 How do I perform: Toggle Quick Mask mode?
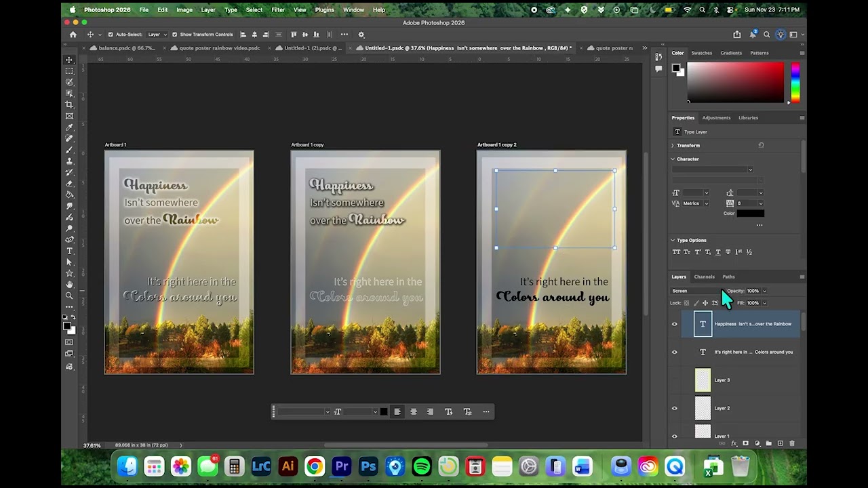[69, 342]
